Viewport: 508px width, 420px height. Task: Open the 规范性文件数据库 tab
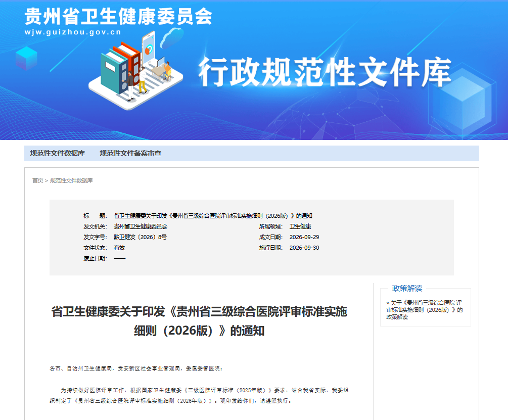57,153
